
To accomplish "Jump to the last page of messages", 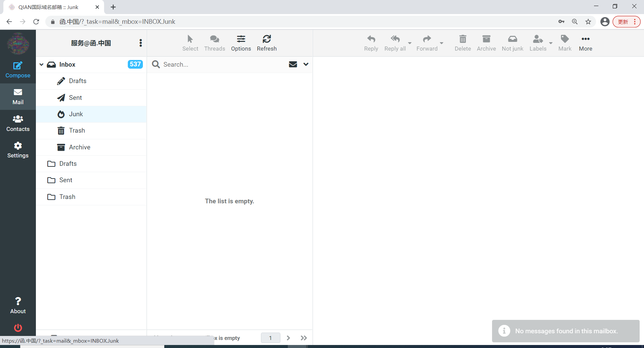I will pos(304,338).
